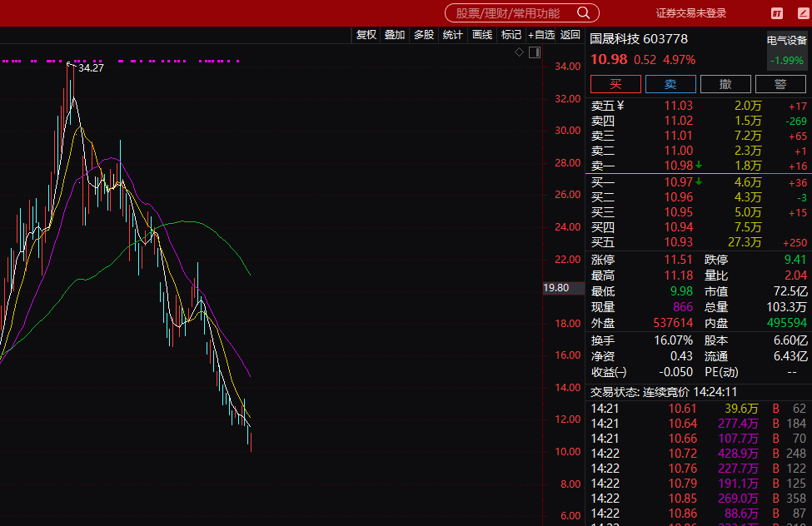Toggle the side panel layout icon
Screen dimensions: 812x526
[535, 52]
